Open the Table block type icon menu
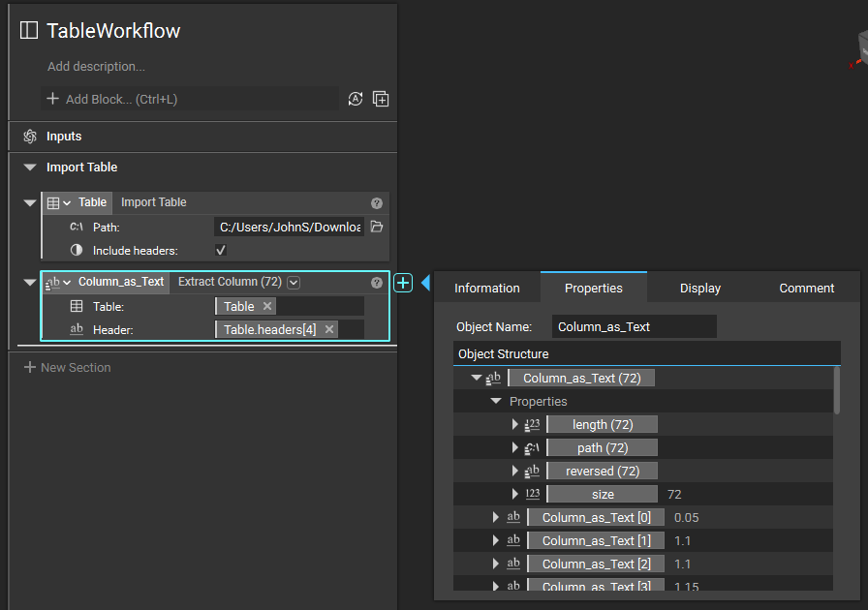The height and width of the screenshot is (610, 868). [59, 202]
